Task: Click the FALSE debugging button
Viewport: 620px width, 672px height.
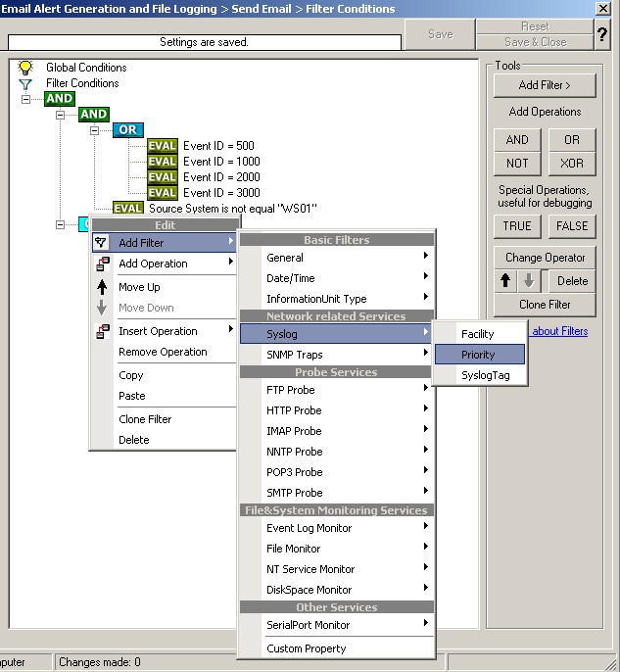Action: pos(572,226)
